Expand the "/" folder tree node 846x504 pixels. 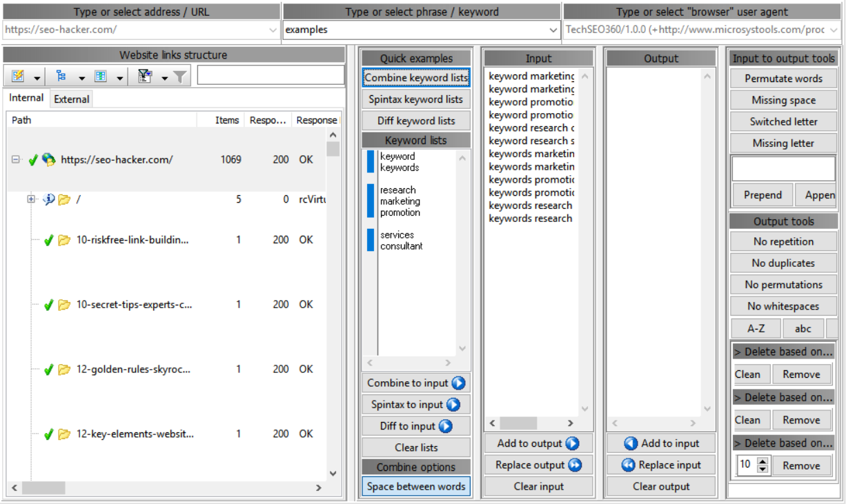coord(31,199)
